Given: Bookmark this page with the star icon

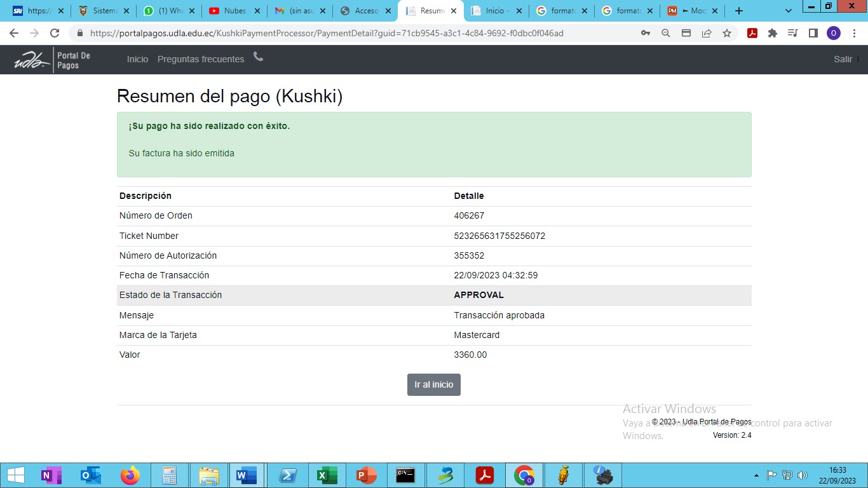Looking at the screenshot, I should [x=727, y=33].
